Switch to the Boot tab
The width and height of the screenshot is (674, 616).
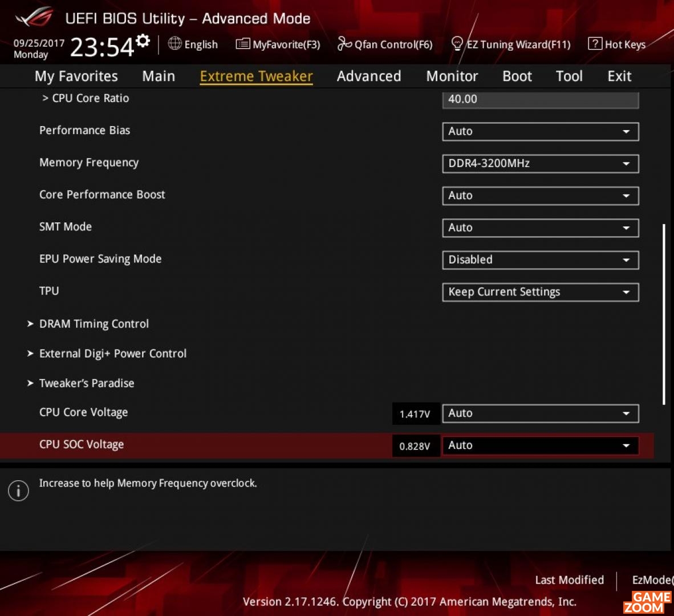pos(517,76)
